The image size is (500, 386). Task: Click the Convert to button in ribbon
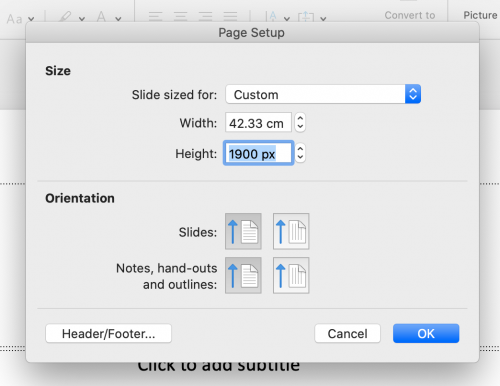[x=410, y=15]
